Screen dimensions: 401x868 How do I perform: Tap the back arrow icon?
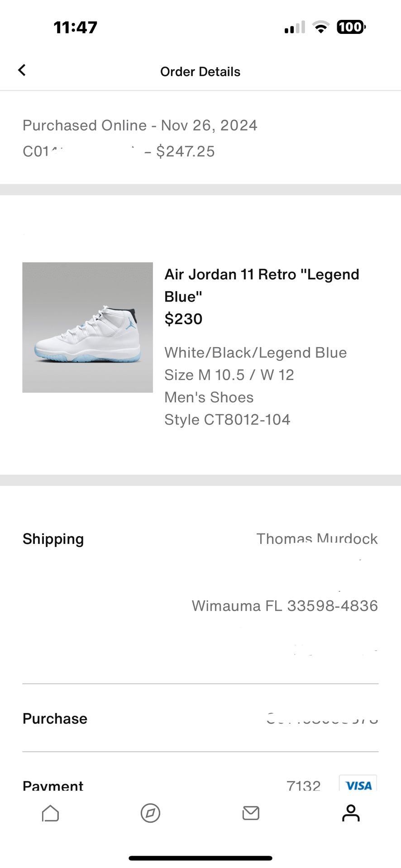click(22, 70)
